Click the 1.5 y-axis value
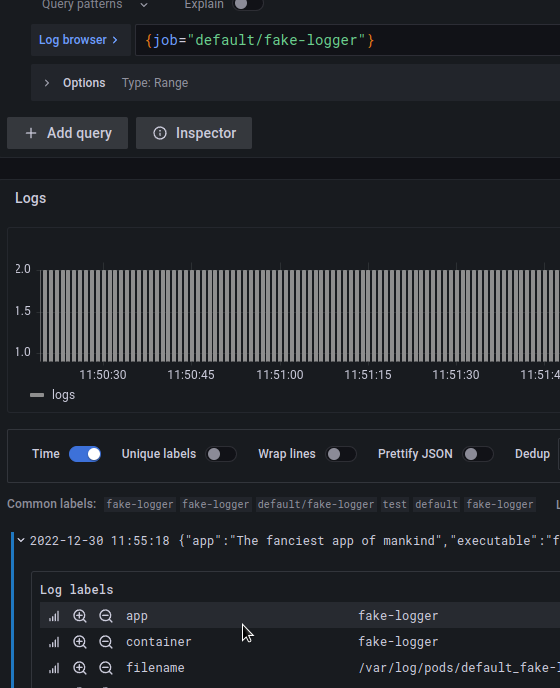Screen dimensions: 560x688 click(23, 311)
